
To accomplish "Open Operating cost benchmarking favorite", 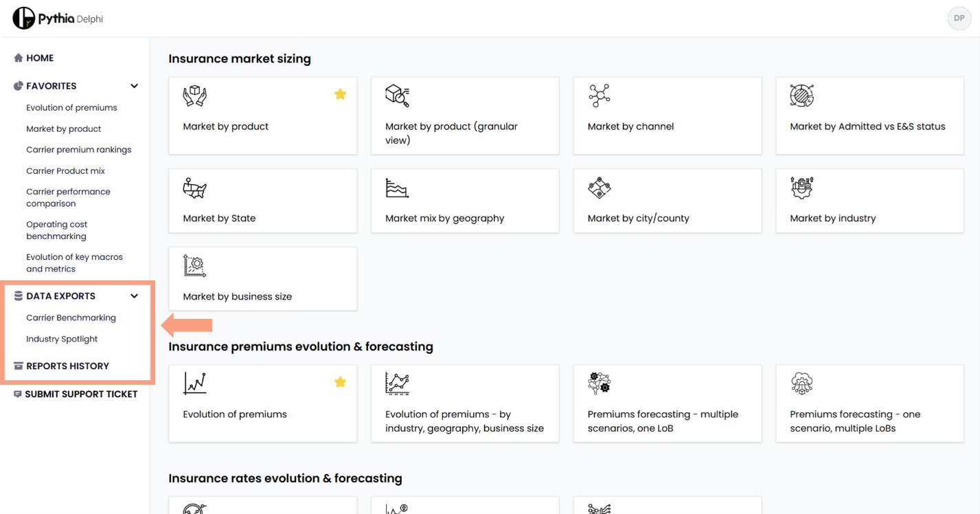I will [56, 230].
